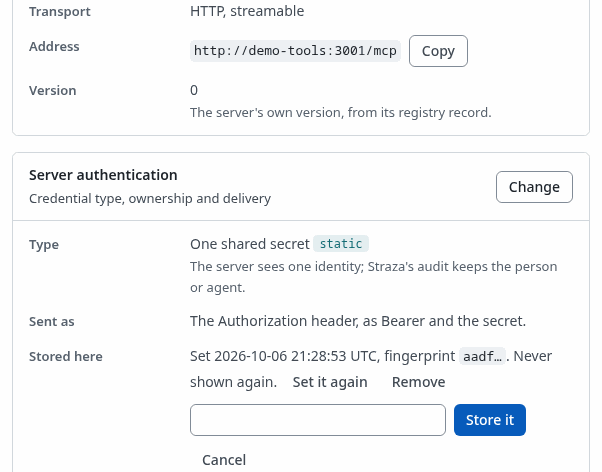602x472 pixels.
Task: Click the Version value 0
Action: 194,90
